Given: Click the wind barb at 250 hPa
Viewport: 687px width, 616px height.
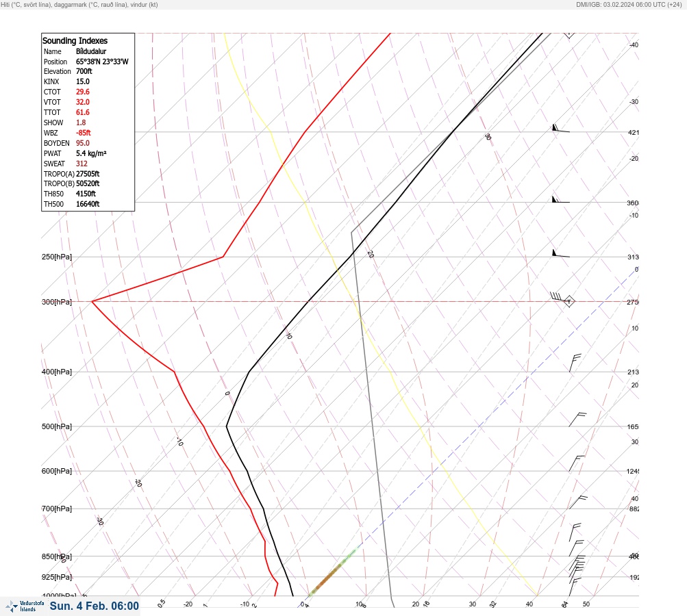Looking at the screenshot, I should (561, 253).
